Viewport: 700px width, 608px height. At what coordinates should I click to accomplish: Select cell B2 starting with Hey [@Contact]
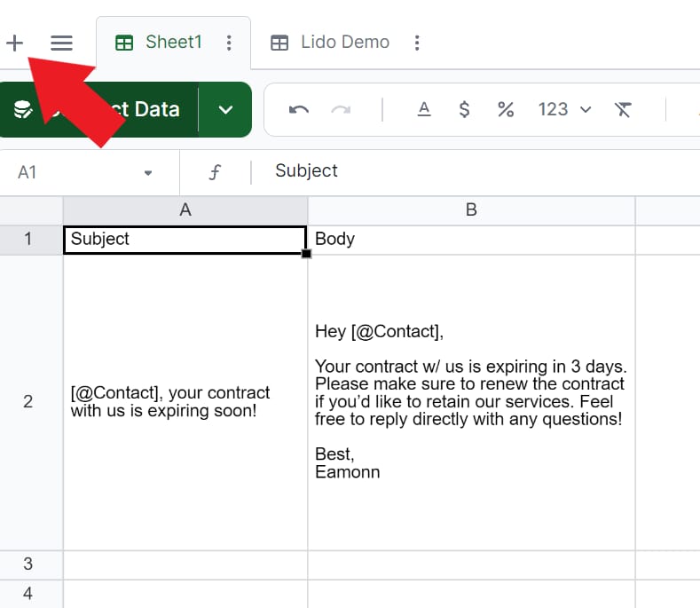471,402
